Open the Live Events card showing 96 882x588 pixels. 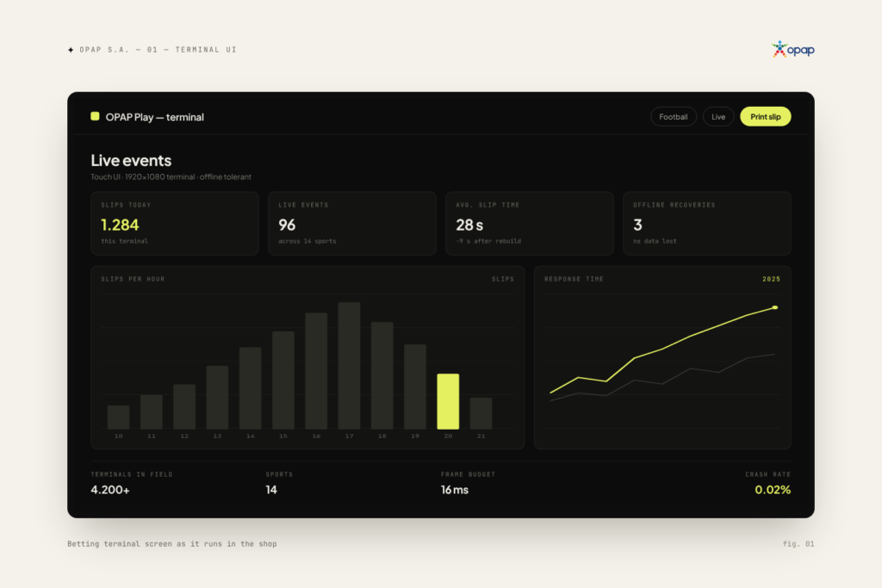pos(352,223)
